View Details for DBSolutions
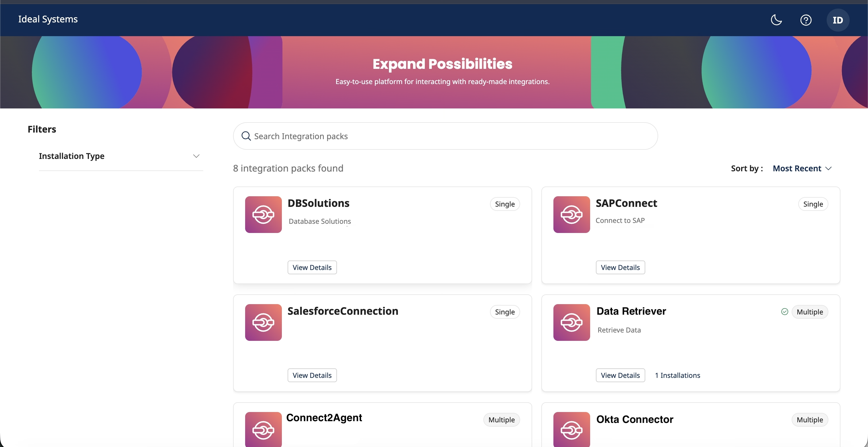This screenshot has height=447, width=868. coord(312,267)
